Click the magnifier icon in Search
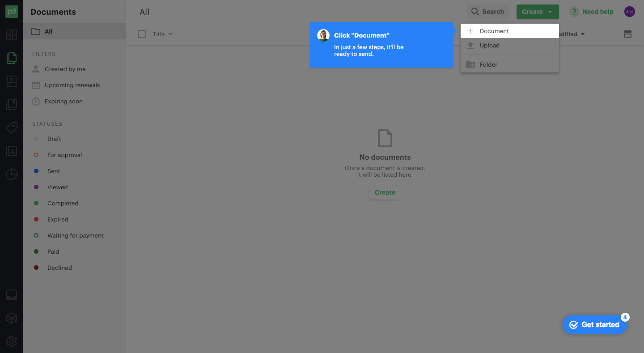 (x=475, y=12)
